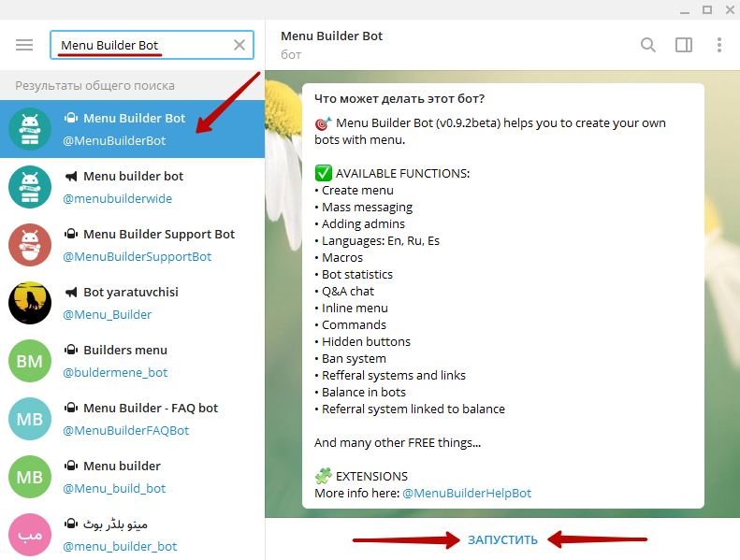Click bot icon beside Menu Builder - FAQ bot
Viewport: 740px width, 560px height.
[71, 408]
